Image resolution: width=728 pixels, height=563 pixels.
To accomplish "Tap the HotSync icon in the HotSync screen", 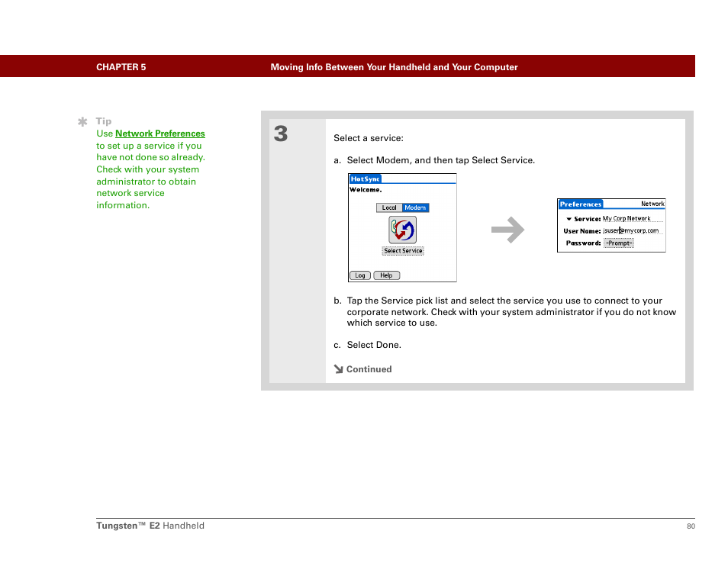I will coord(402,230).
